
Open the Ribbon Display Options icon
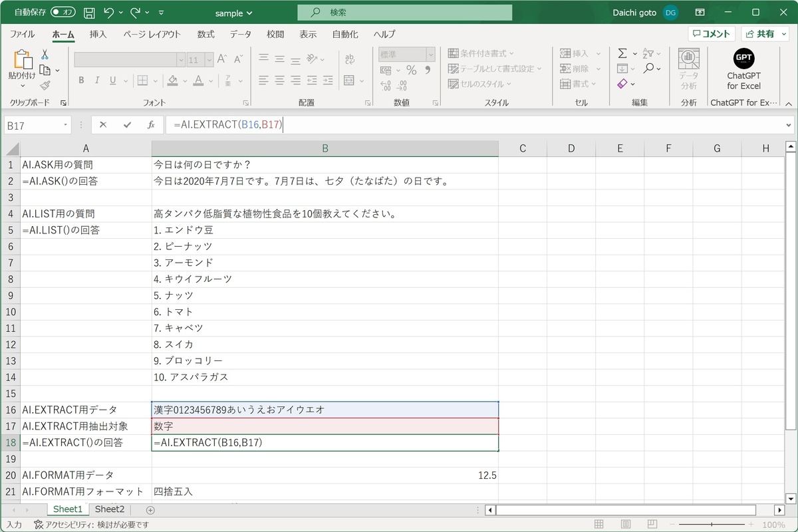tap(700, 13)
